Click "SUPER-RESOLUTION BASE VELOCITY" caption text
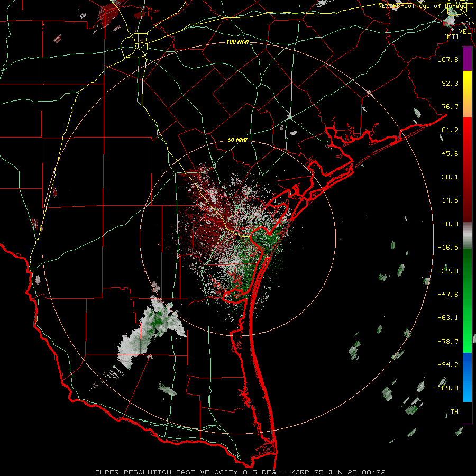476x476 pixels. coord(167,472)
